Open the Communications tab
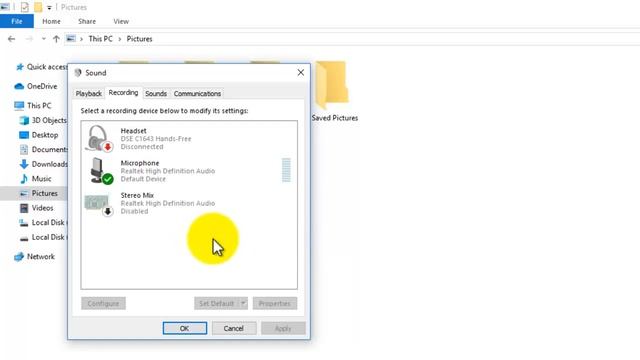This screenshot has width=640, height=360. point(197,93)
